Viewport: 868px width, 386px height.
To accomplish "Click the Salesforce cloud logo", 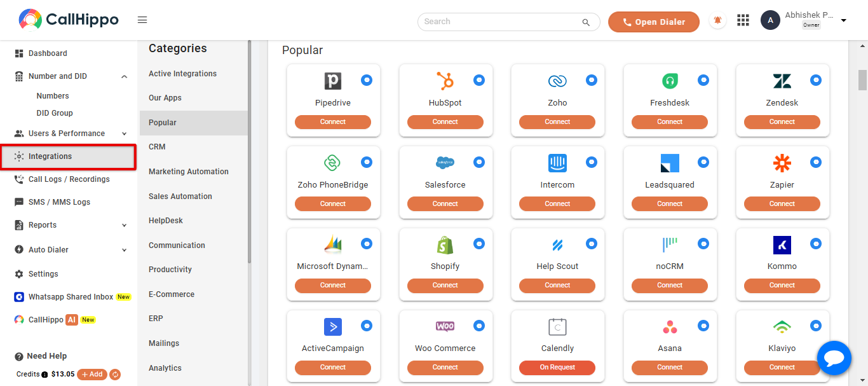I will click(445, 163).
